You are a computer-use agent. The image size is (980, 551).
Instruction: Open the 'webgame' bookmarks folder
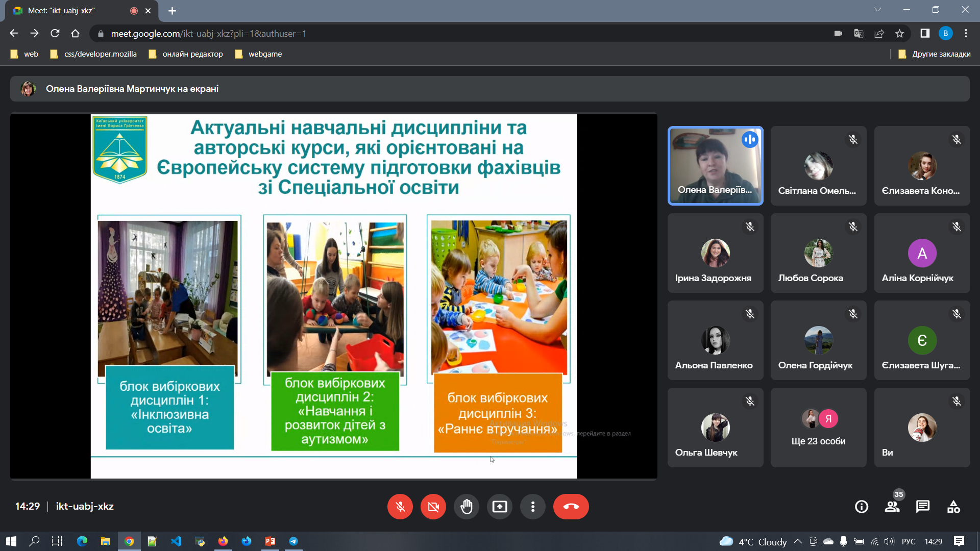259,54
